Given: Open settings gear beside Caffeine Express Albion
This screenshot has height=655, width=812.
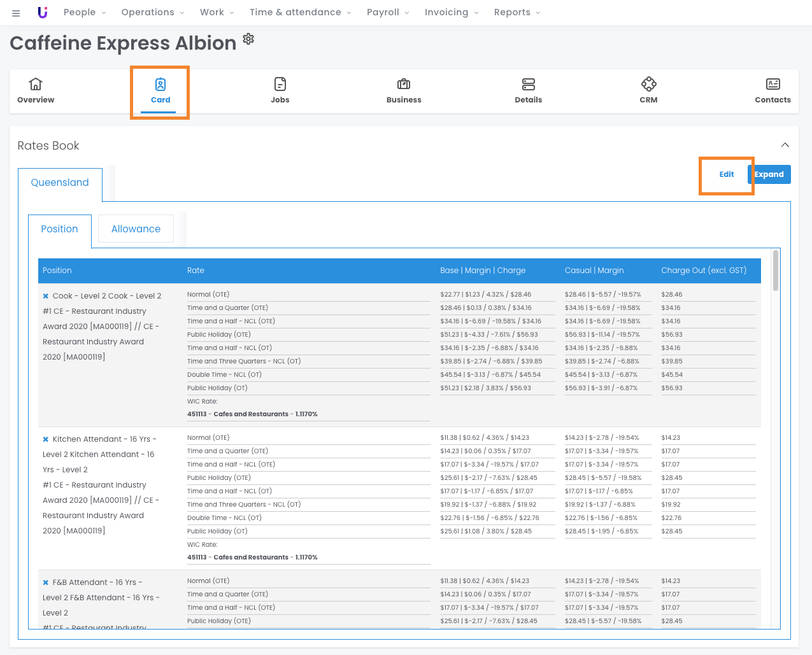Looking at the screenshot, I should (248, 39).
